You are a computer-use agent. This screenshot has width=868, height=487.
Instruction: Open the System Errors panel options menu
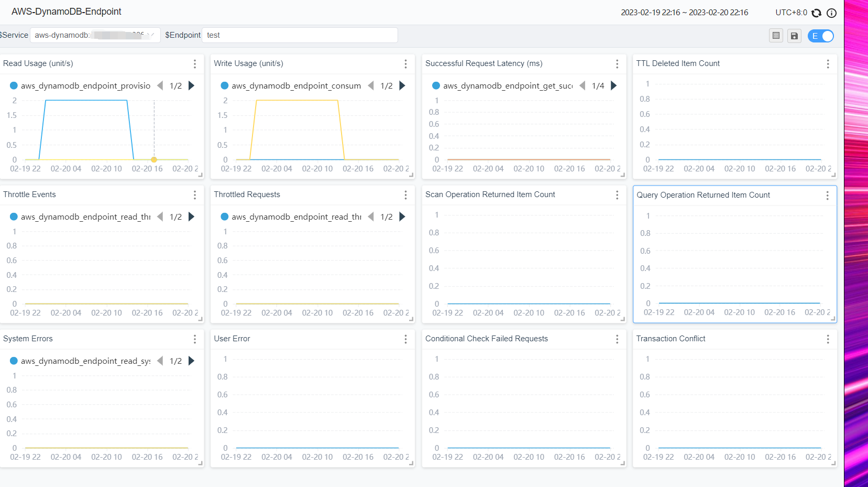(195, 339)
